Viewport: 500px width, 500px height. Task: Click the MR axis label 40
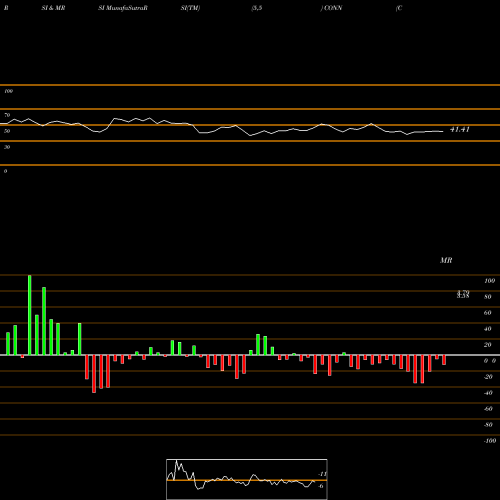click(488, 329)
